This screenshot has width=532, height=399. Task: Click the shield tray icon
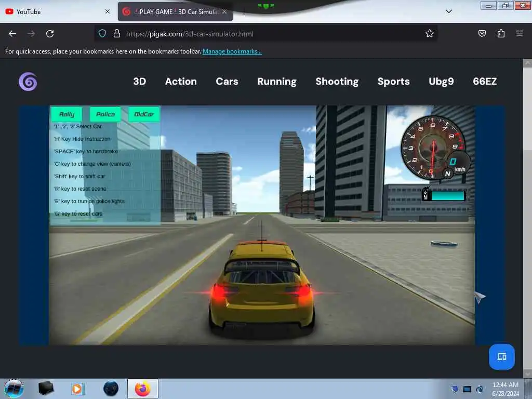point(455,389)
